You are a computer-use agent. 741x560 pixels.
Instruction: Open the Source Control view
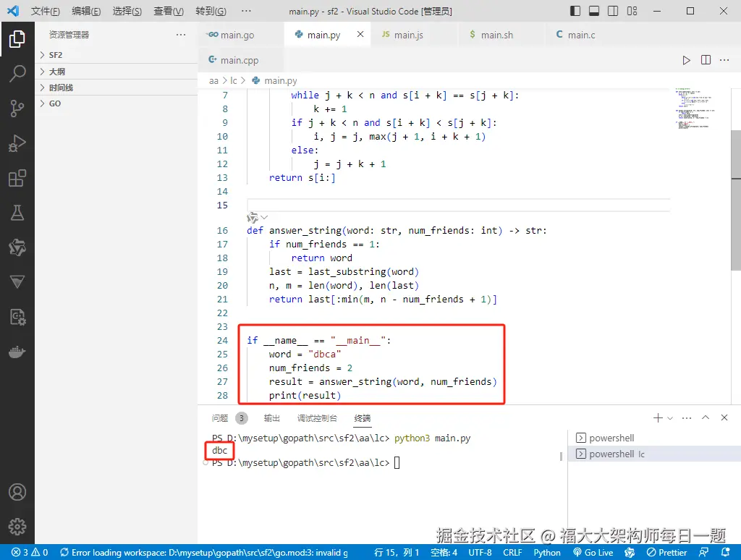(17, 109)
